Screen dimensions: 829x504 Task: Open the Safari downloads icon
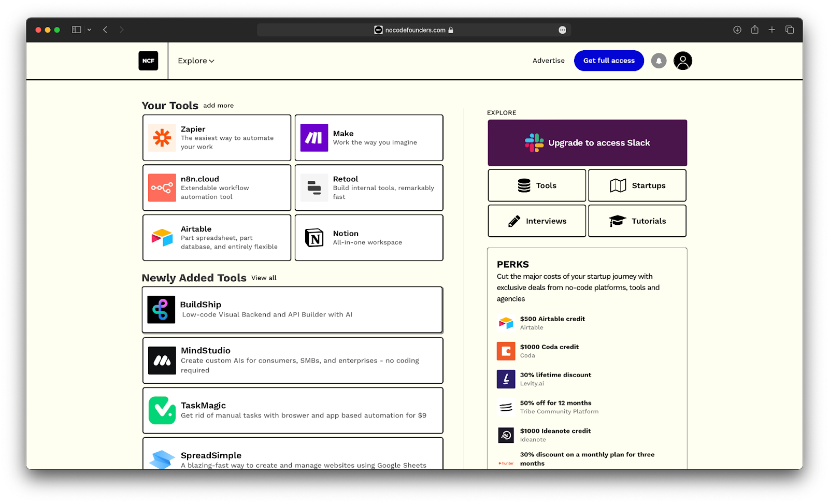(x=737, y=30)
